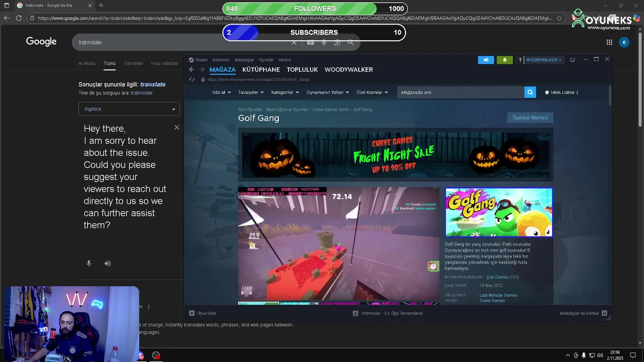Reload the browser page
Viewport: 644px width, 362px height.
coord(19,18)
